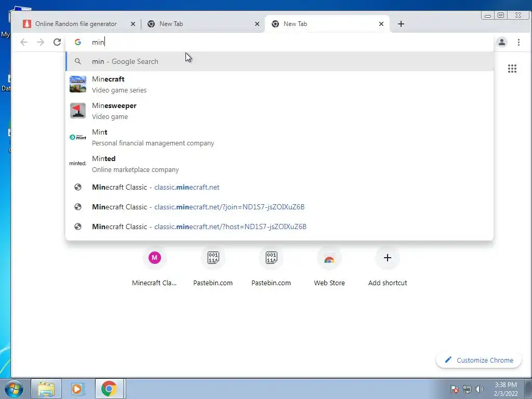
Task: Open the profile avatar menu
Action: point(502,42)
